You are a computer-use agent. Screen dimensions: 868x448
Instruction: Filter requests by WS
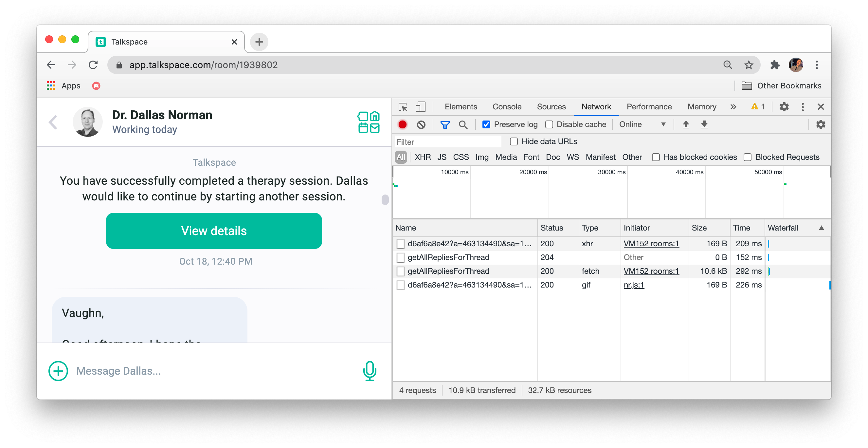point(572,158)
